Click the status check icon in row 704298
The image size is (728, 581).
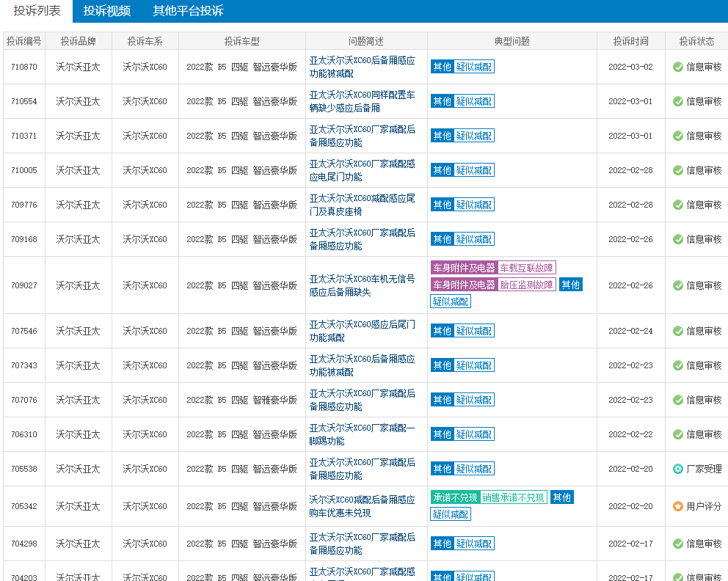678,544
